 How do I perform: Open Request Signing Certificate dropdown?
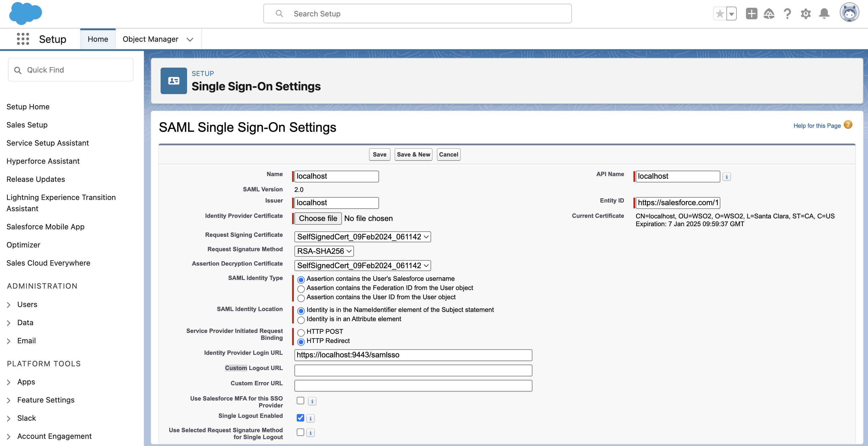(x=363, y=237)
